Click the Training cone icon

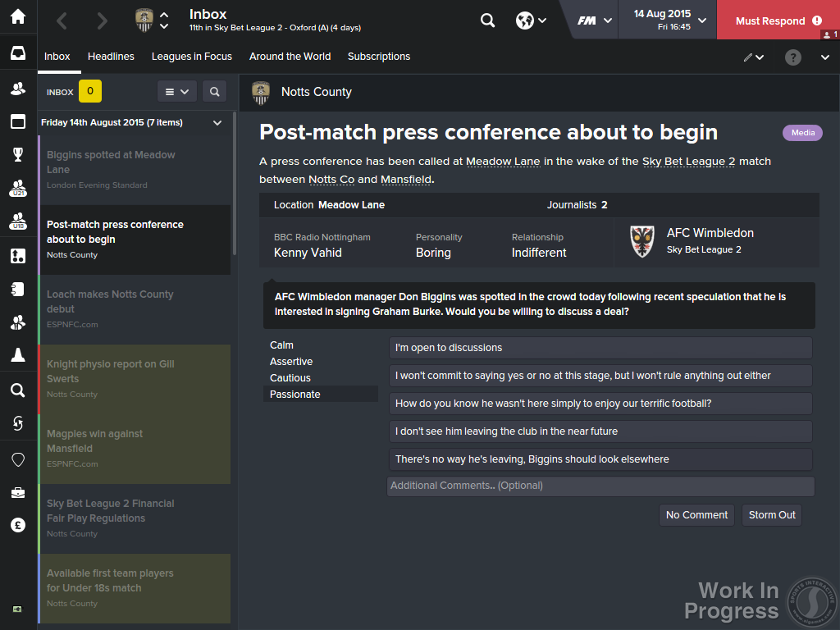point(18,354)
